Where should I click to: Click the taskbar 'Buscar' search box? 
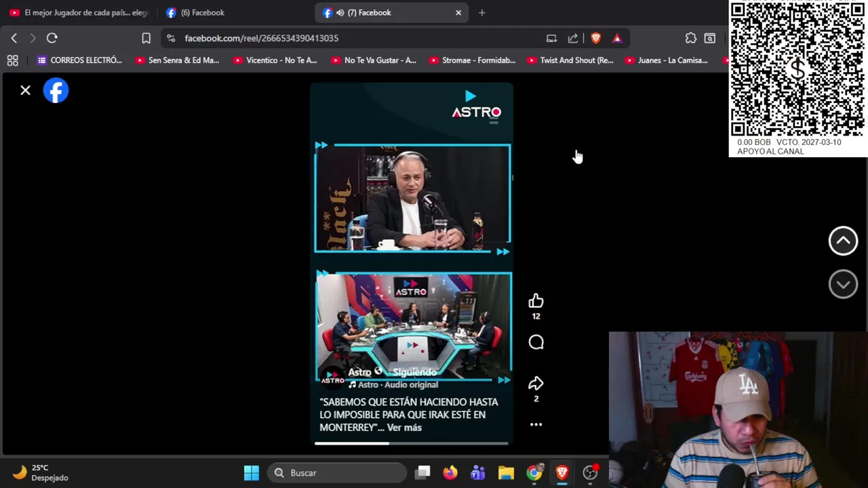point(336,472)
